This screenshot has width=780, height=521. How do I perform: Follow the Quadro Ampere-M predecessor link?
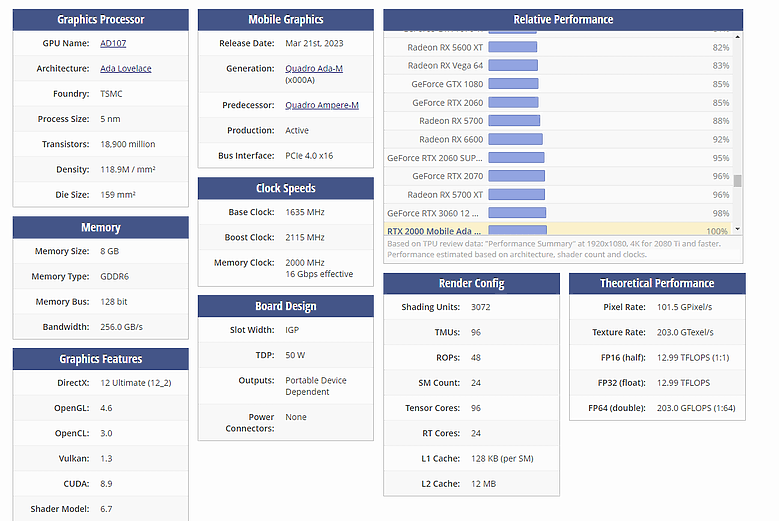click(x=321, y=105)
